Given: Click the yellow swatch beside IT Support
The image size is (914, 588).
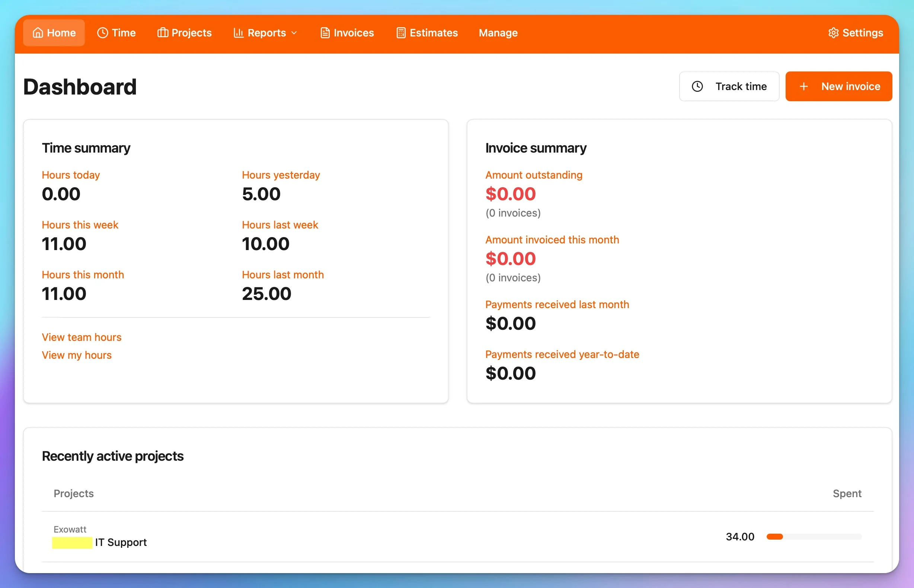Looking at the screenshot, I should coord(72,543).
